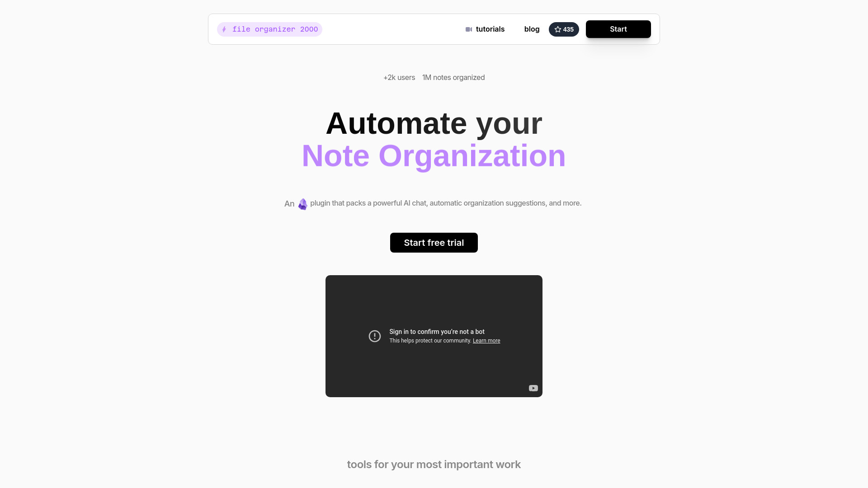
Task: Click the Start button in navbar
Action: pos(618,28)
